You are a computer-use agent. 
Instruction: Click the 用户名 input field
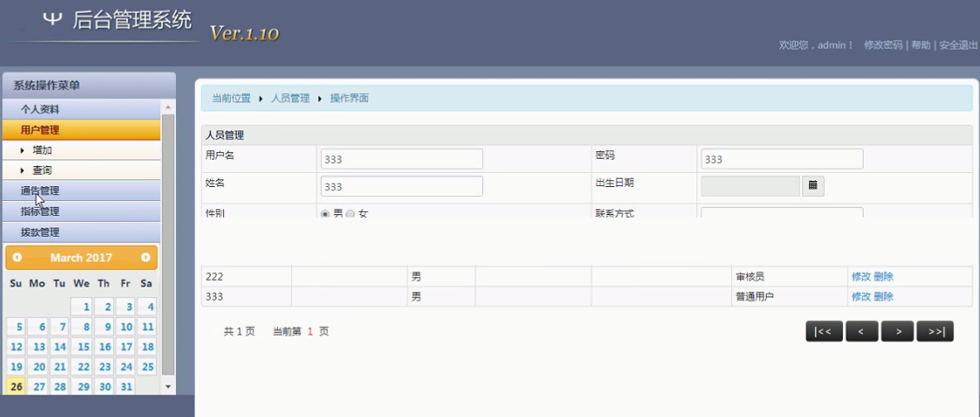[x=402, y=159]
